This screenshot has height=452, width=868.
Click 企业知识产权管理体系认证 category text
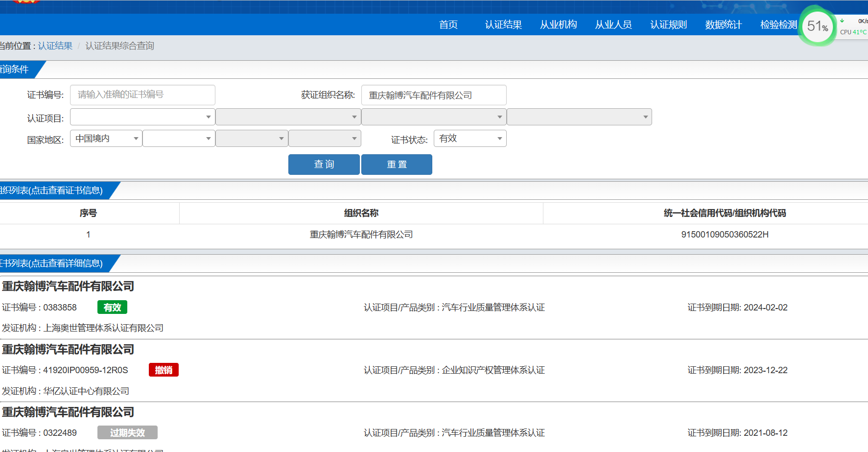coord(493,370)
